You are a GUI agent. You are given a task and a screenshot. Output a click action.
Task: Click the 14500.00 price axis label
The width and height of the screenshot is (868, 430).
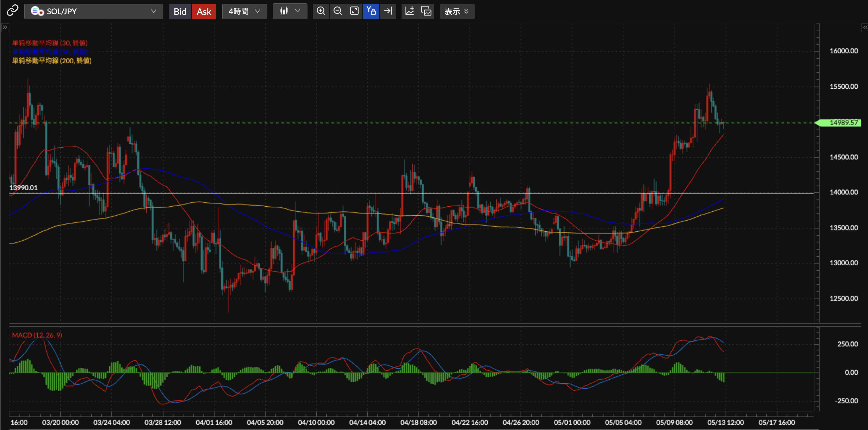tap(844, 157)
